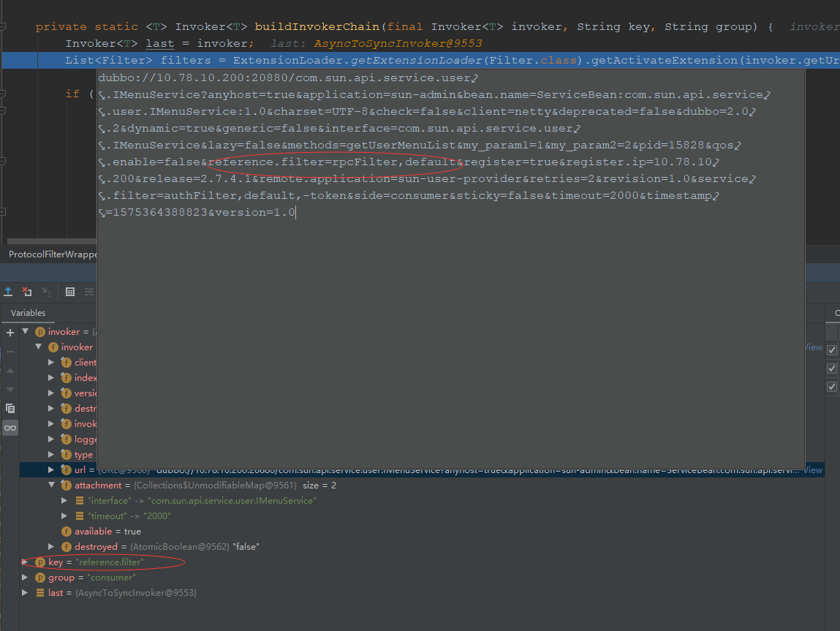Viewport: 840px width, 631px height.
Task: Toggle the topmost checkbox on the right edge
Action: tap(831, 349)
